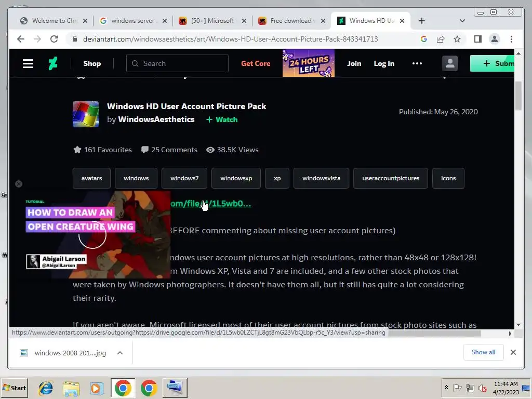This screenshot has height=399, width=532.
Task: Click the Google icon in address bar
Action: click(424, 39)
